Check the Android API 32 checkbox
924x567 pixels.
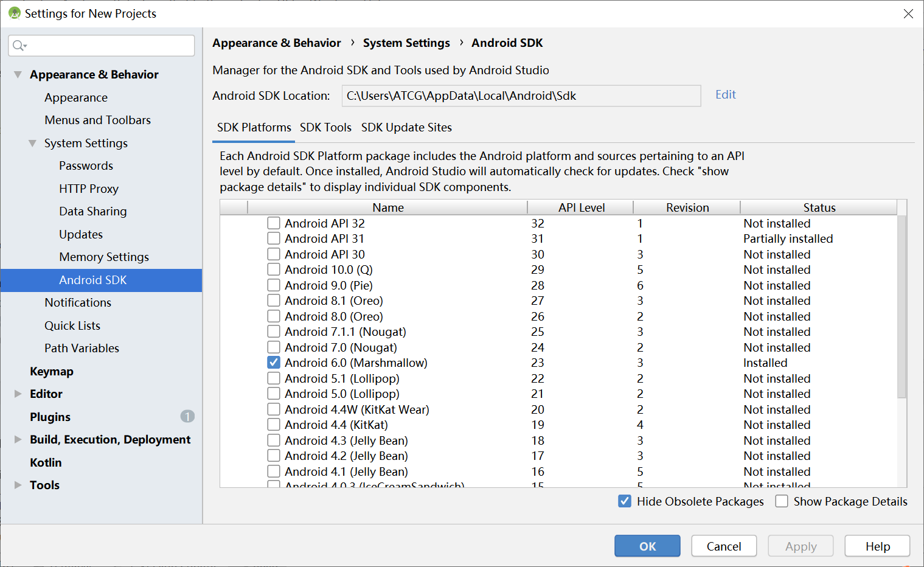(274, 223)
